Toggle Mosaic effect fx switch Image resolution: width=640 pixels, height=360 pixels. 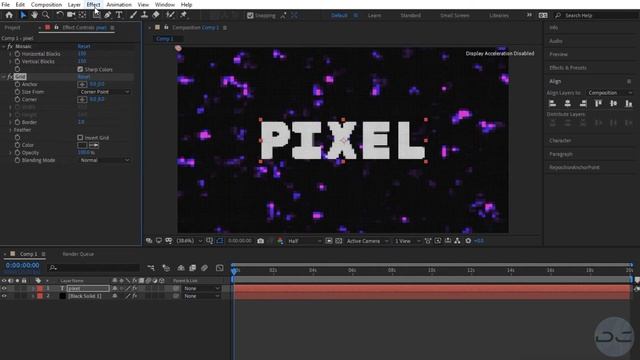(x=10, y=46)
